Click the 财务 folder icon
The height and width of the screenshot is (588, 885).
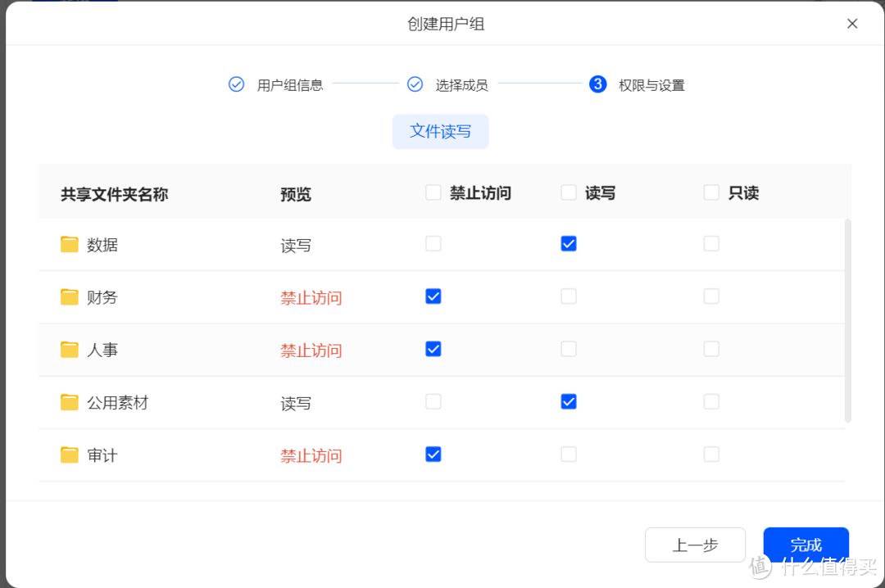click(x=69, y=296)
